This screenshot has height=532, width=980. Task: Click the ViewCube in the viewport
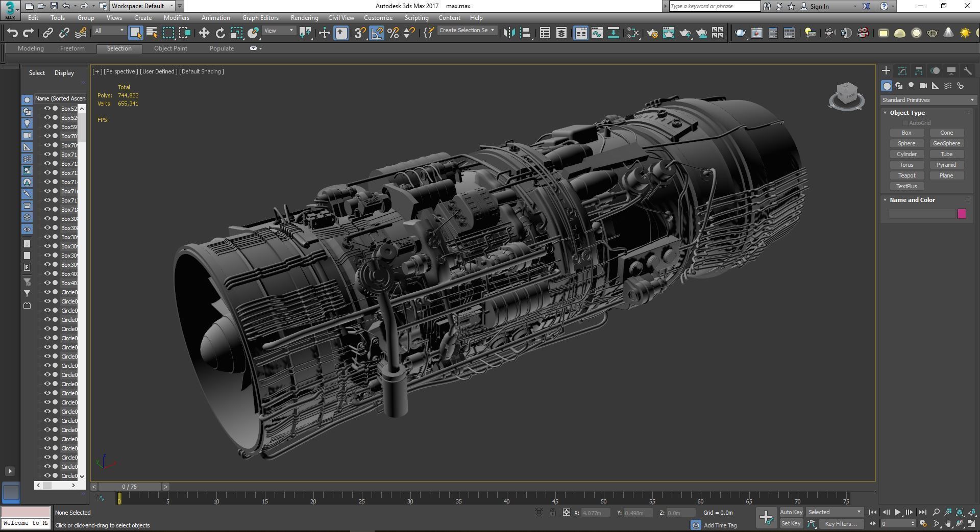(846, 96)
